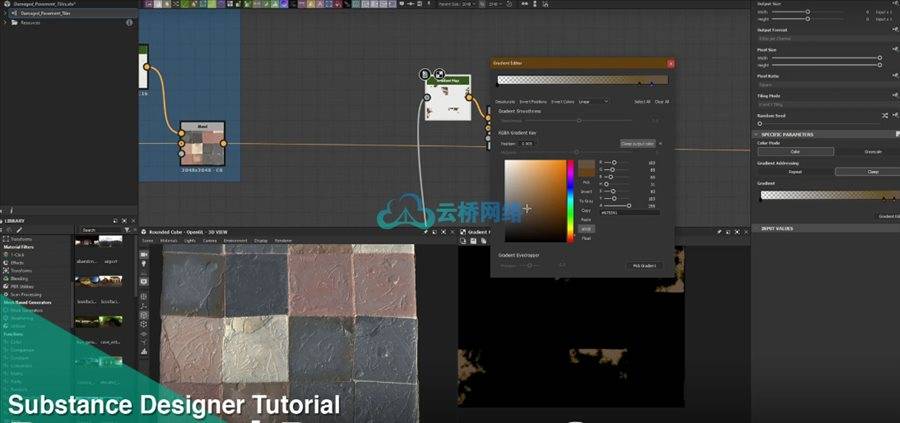900x423 pixels.
Task: Close the Gradient Editor dialog
Action: 670,64
